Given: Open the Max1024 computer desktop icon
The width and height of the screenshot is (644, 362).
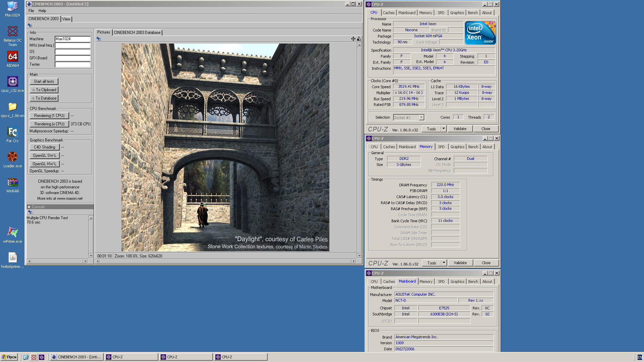Looking at the screenshot, I should (12, 9).
